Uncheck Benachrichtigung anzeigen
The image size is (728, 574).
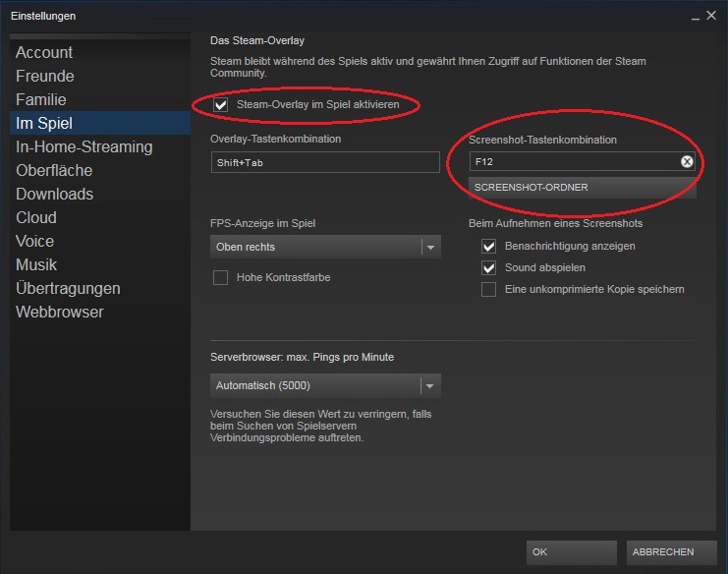488,246
